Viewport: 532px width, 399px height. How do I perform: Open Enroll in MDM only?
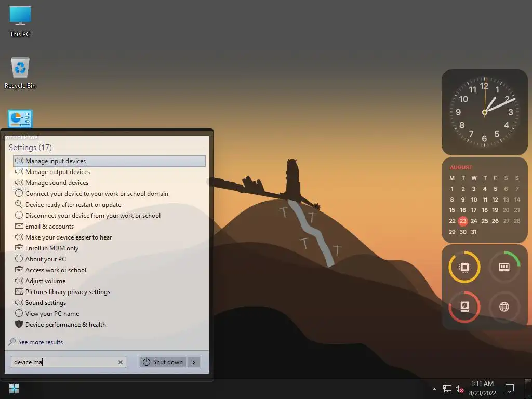[109, 248]
